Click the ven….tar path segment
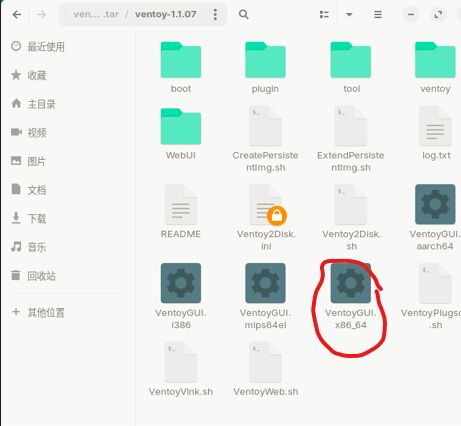 pyautogui.click(x=96, y=14)
